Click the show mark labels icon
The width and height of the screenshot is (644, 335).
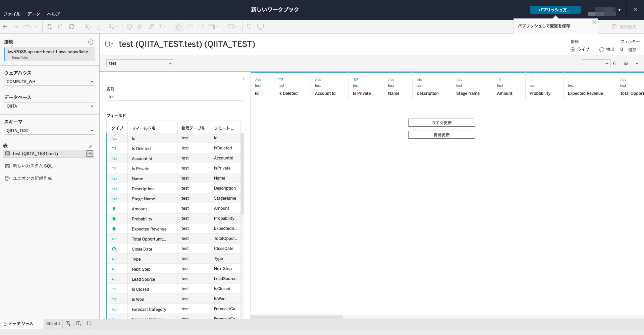click(x=190, y=27)
